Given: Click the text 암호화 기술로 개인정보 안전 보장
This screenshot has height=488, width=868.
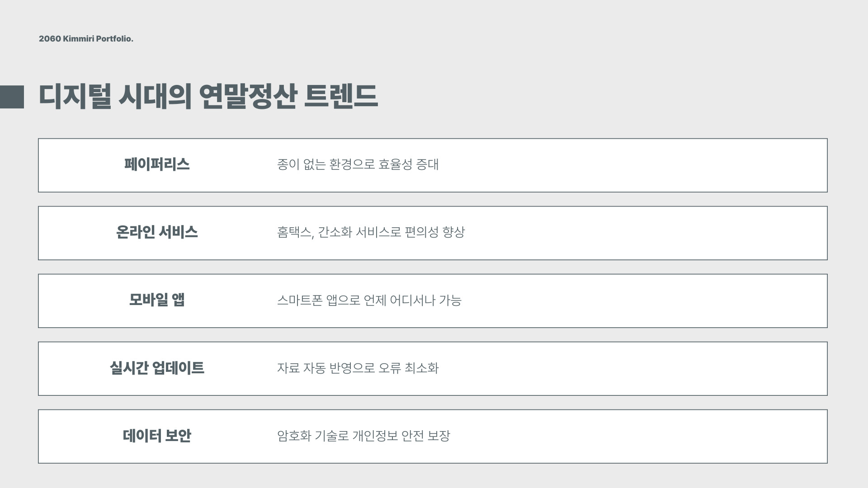Looking at the screenshot, I should click(363, 436).
